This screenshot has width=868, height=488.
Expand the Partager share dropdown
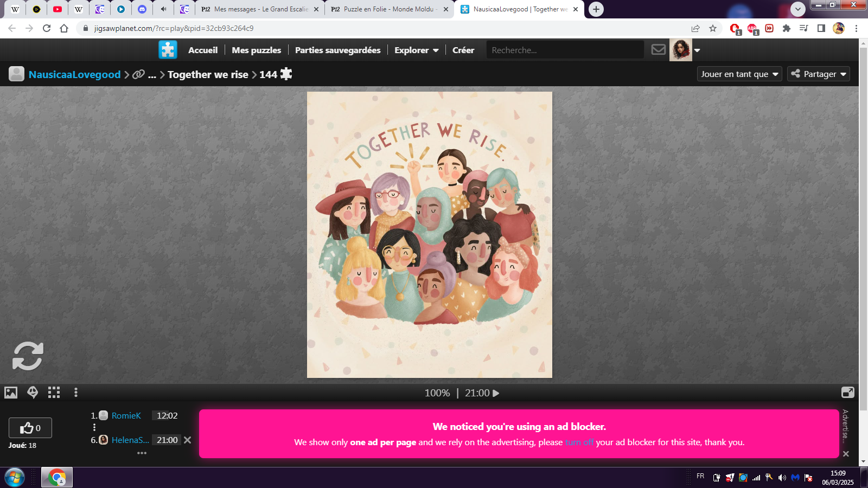(x=819, y=74)
